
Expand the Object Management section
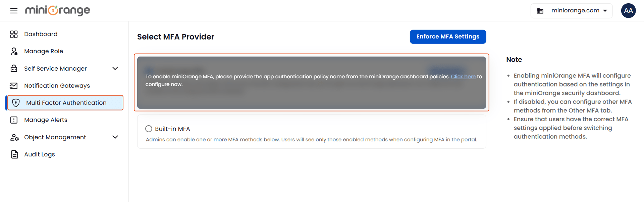pos(115,137)
